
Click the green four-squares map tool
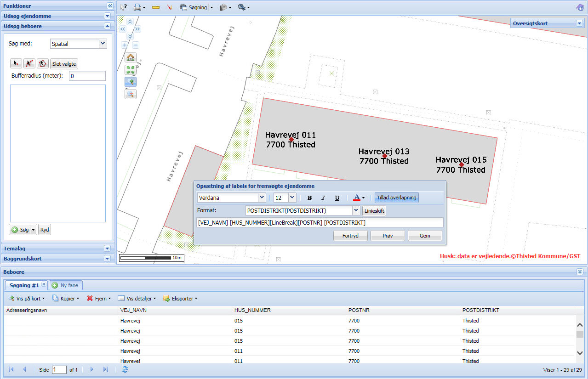(131, 70)
